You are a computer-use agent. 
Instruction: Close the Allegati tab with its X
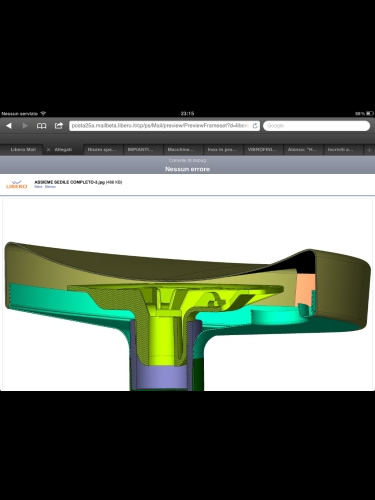tap(48, 150)
